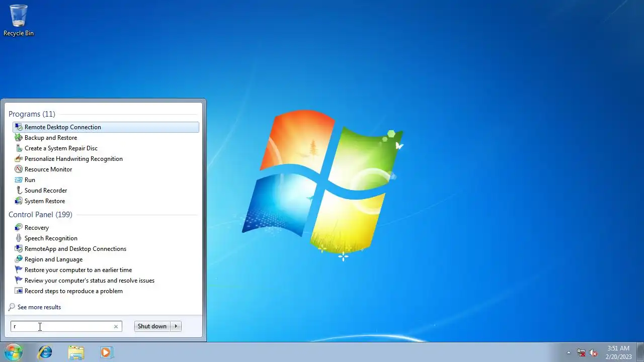Click RemoteApp and Desktop Connections icon
The image size is (644, 362).
pos(19,249)
